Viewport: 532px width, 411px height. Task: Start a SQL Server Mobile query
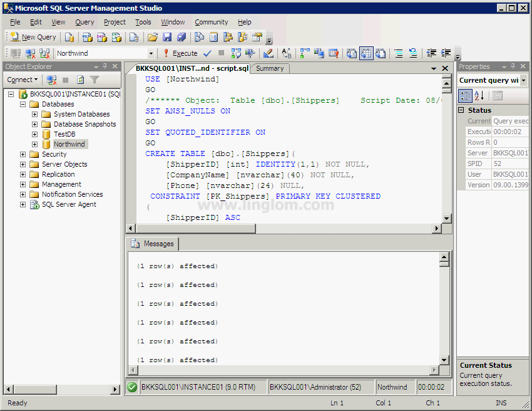pos(134,37)
